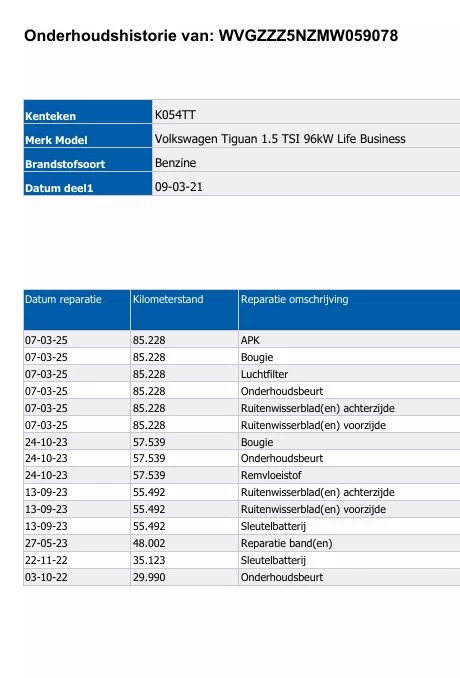Select the APK repair row
460x678 pixels.
click(x=242, y=340)
